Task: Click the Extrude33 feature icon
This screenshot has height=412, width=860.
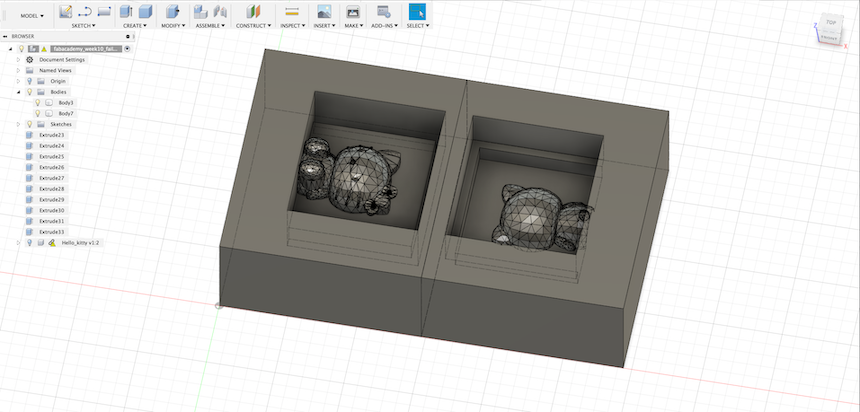Action: tap(30, 232)
